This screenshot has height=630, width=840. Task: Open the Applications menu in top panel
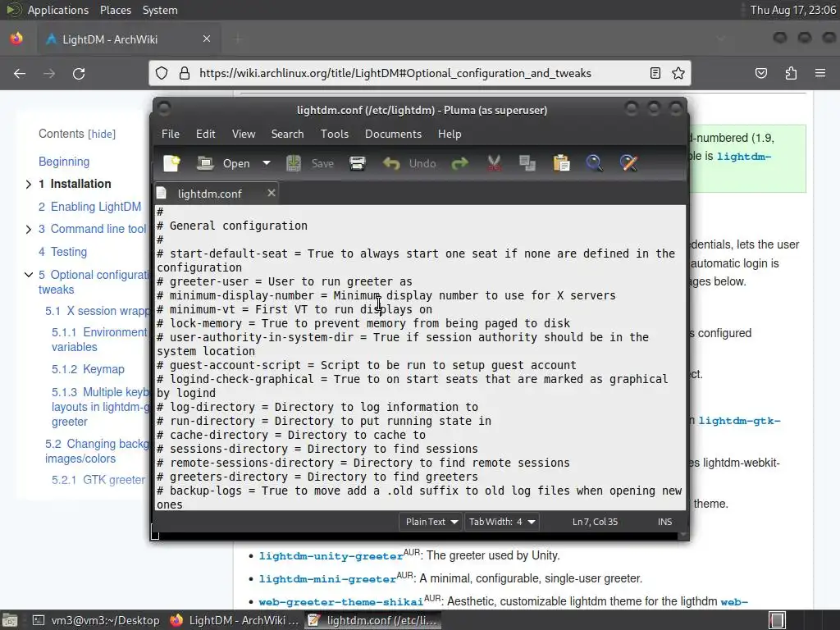58,10
